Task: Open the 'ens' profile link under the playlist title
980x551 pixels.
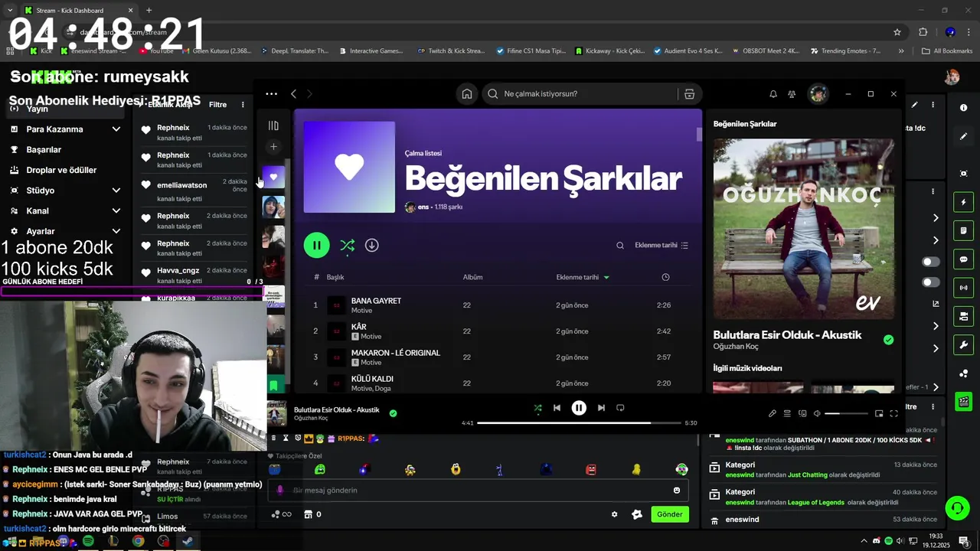Action: coord(423,207)
